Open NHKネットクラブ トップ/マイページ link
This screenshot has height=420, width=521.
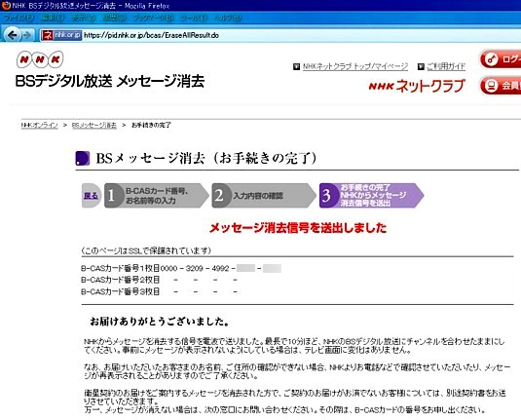coord(354,66)
